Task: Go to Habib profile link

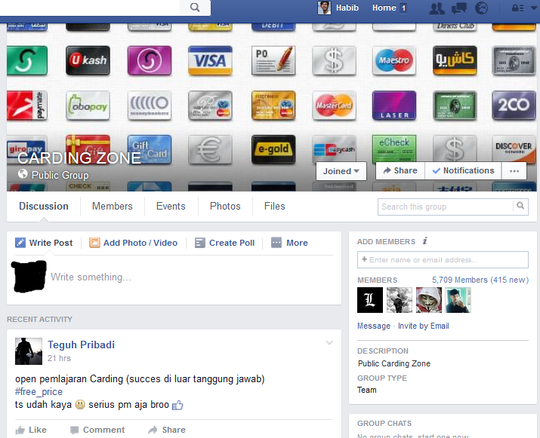Action: [347, 8]
